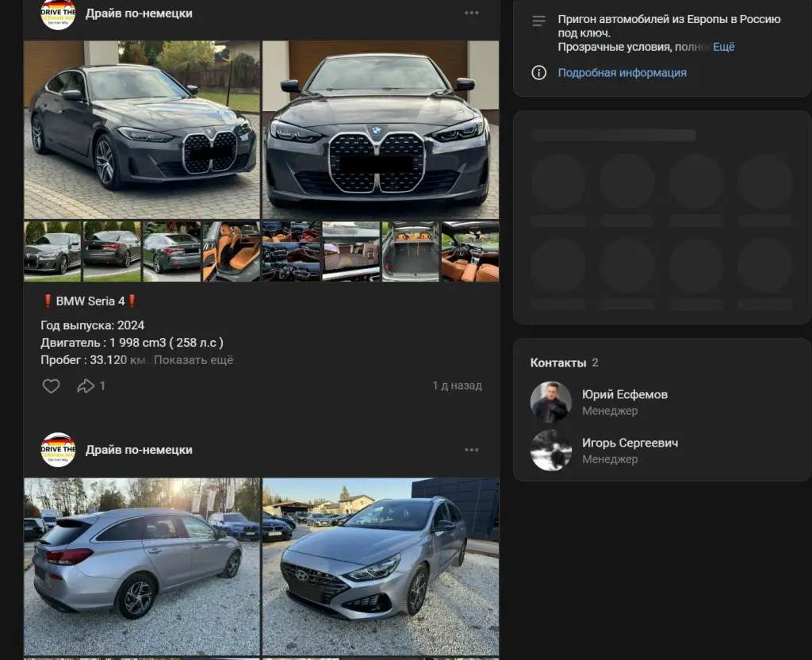Open BMW orange interior sunroof thumbnail
Image resolution: width=812 pixels, height=660 pixels.
pos(470,251)
